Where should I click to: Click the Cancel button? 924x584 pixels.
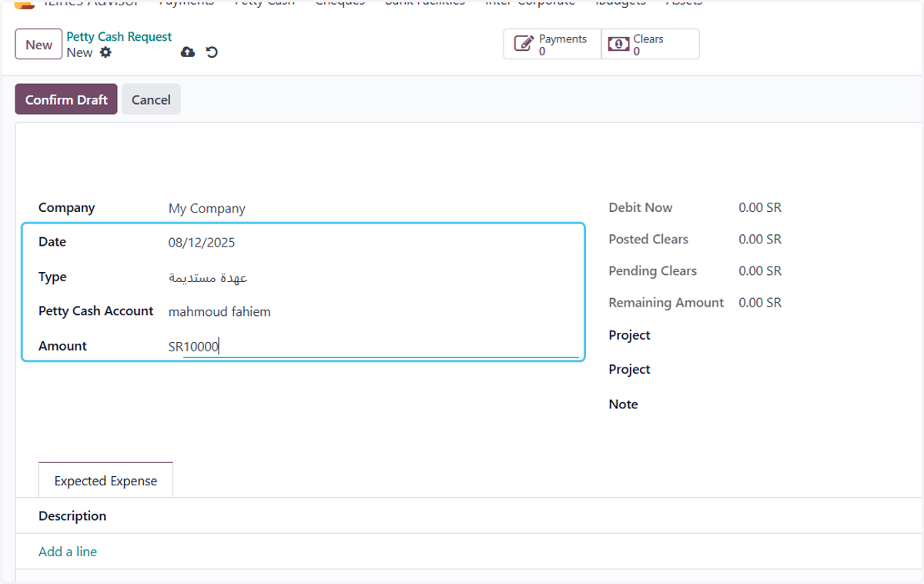151,99
